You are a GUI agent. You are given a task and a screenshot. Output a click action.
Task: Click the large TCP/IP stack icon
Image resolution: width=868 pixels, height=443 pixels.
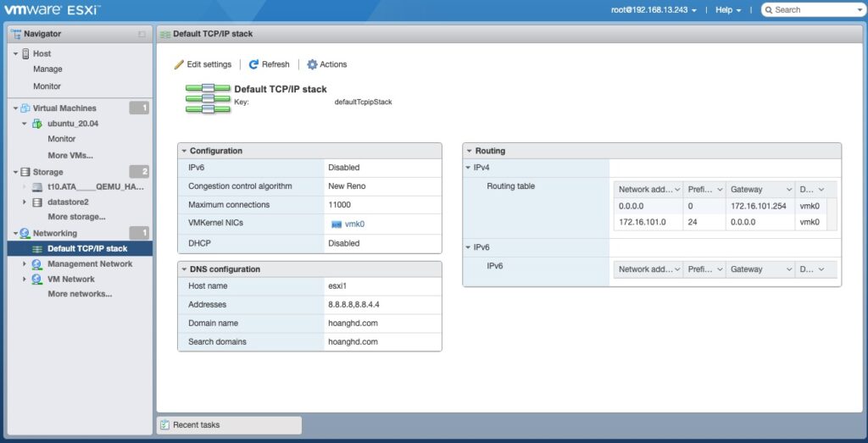pos(208,98)
